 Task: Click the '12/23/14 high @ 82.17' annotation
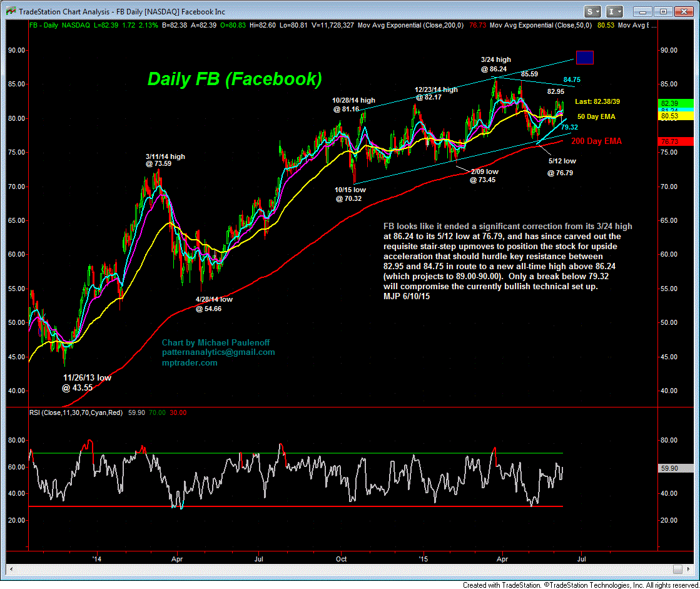tap(436, 93)
